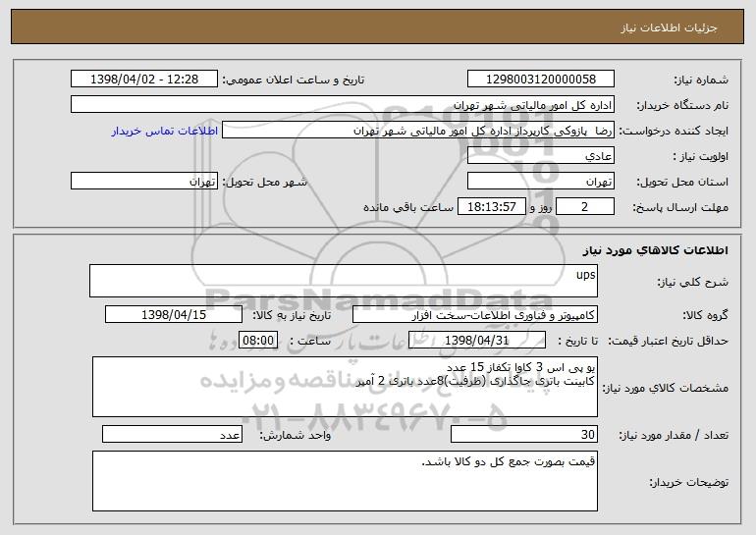This screenshot has width=756, height=535.
Task: Click the goods specifications text area
Action: pos(345,387)
